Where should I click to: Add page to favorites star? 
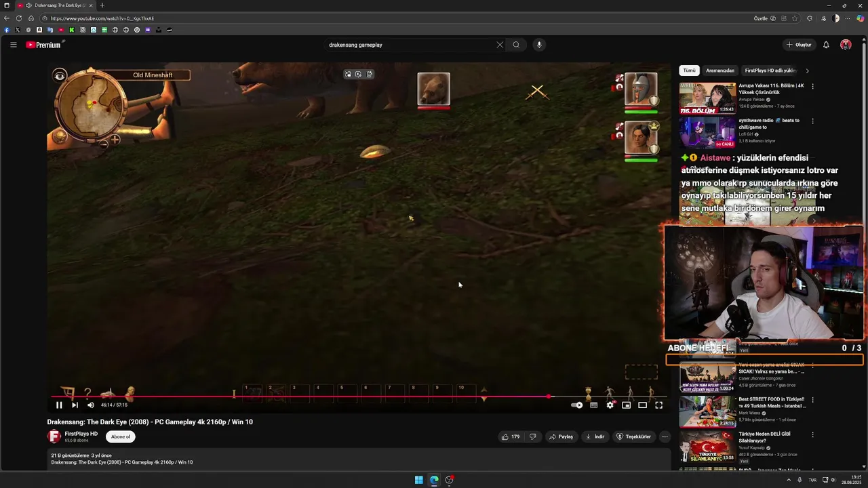[x=795, y=18]
